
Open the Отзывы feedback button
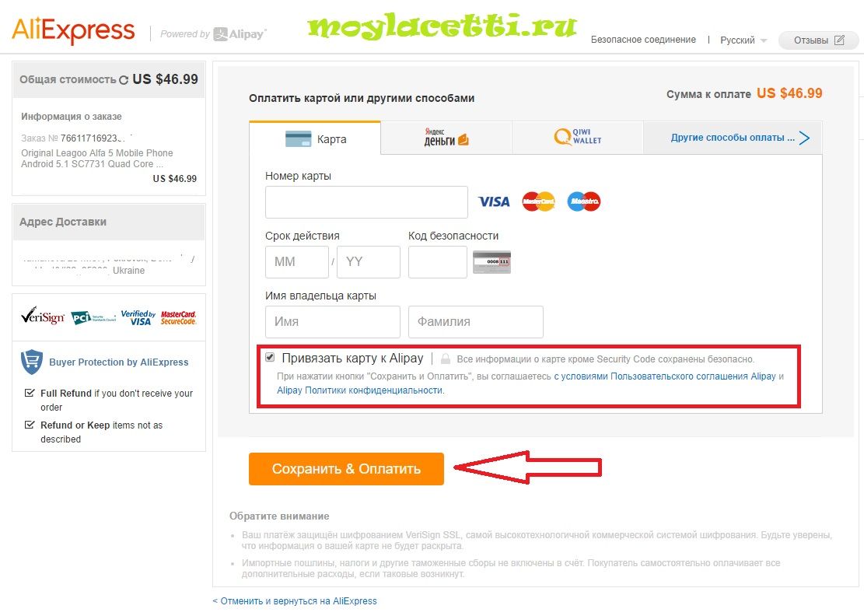click(818, 40)
